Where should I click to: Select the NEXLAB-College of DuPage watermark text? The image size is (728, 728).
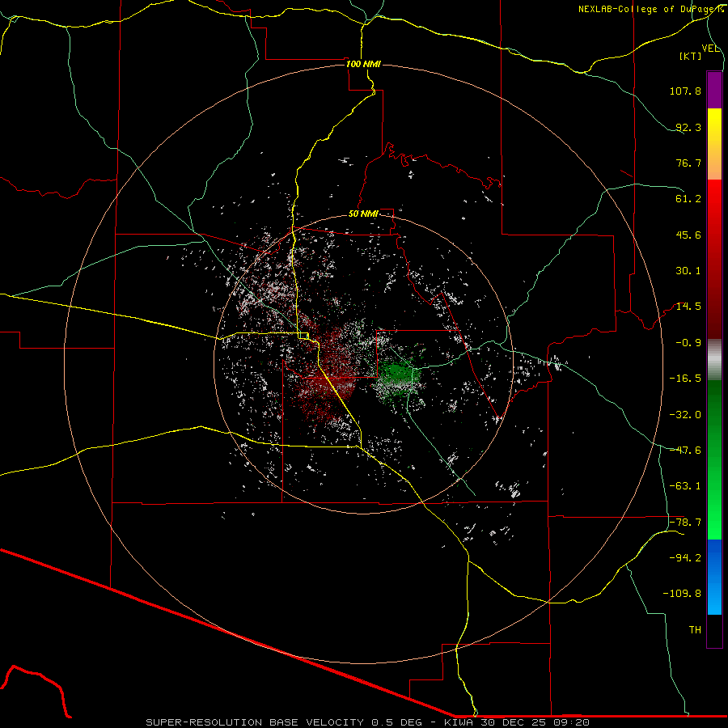pyautogui.click(x=651, y=9)
